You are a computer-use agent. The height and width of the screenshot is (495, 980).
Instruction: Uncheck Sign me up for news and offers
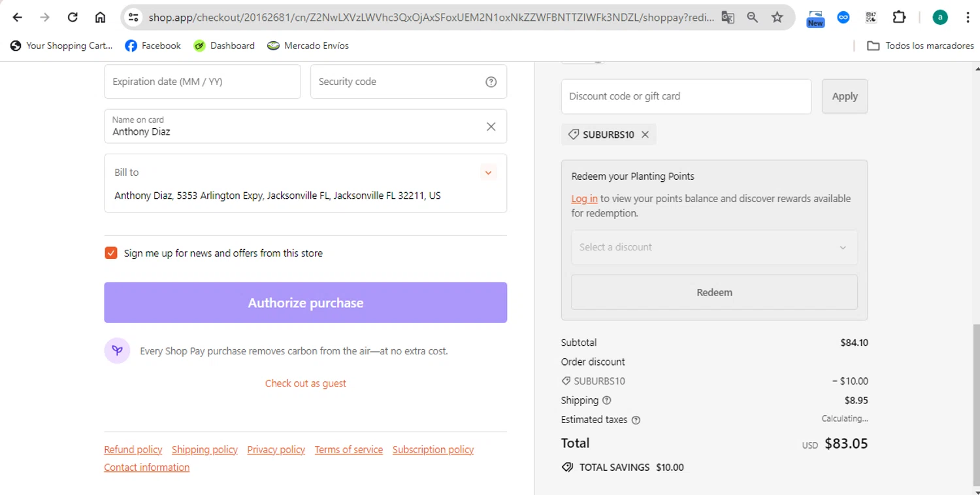tap(111, 253)
